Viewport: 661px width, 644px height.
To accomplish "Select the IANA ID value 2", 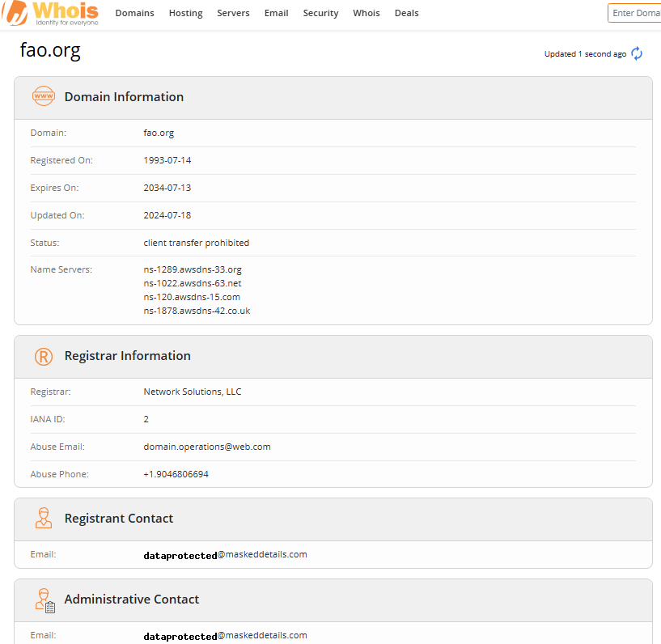I will [x=146, y=419].
